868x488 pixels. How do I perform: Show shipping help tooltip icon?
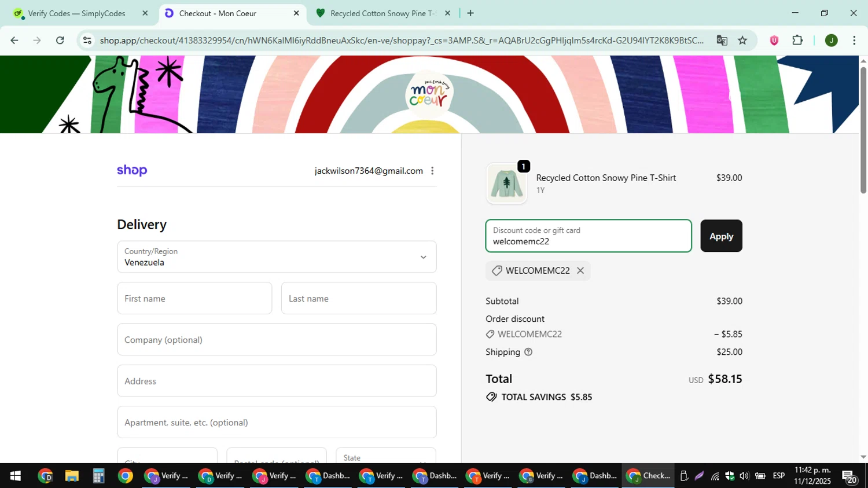[x=528, y=352]
